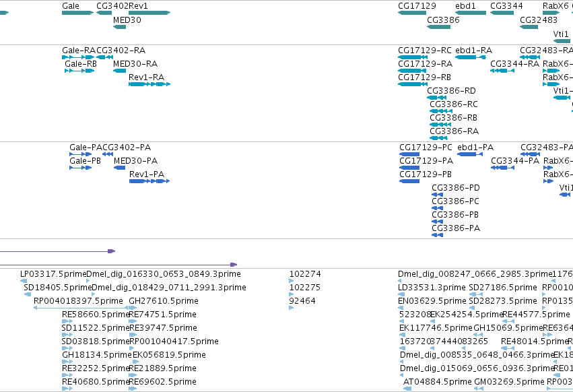573x392 pixels.
Task: Click the SD27186.5prime EST label
Action: click(x=503, y=288)
